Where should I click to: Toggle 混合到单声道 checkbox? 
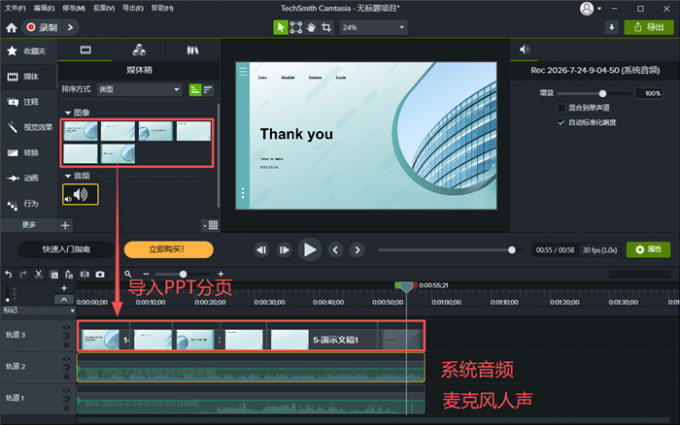pos(561,108)
